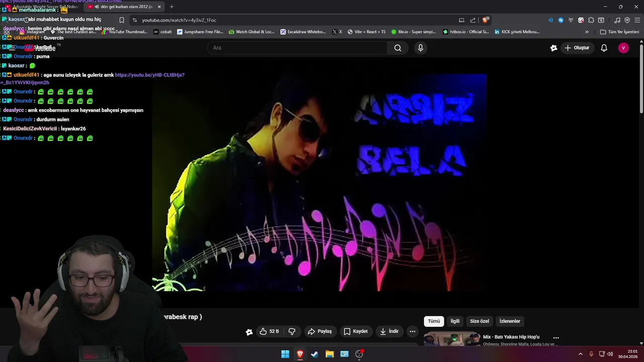644x362 pixels.
Task: Like the video showing 52 B
Action: pyautogui.click(x=269, y=331)
